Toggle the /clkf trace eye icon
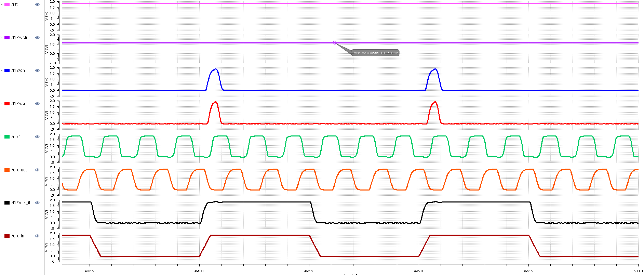This screenshot has width=644, height=275. click(x=37, y=137)
